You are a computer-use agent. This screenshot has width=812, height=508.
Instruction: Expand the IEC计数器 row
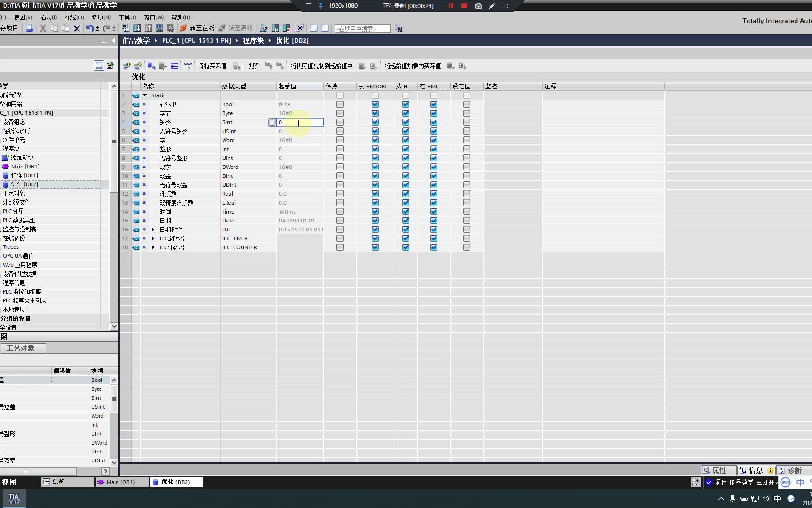(x=153, y=247)
